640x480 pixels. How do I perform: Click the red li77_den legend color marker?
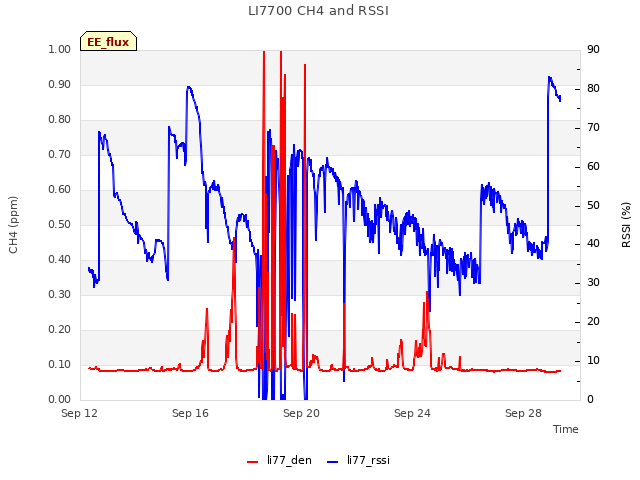(253, 462)
